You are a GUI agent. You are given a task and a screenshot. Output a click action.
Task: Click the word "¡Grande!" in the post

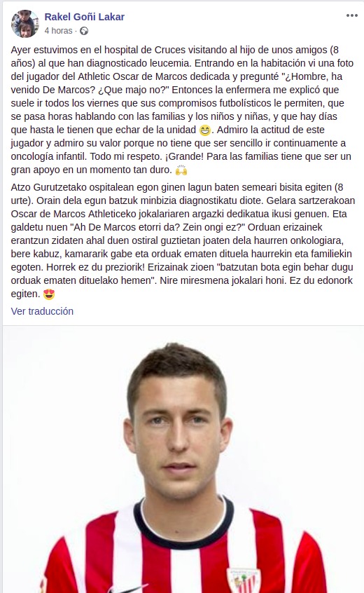pos(184,156)
